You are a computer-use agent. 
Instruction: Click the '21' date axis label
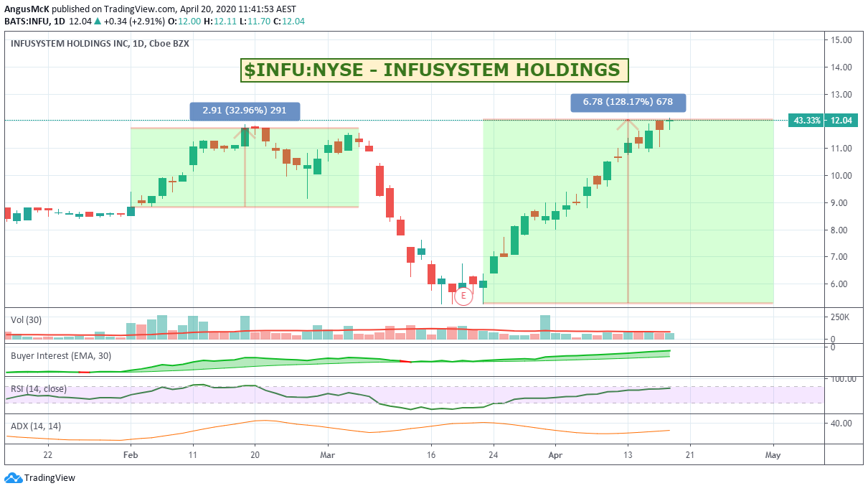pos(690,455)
